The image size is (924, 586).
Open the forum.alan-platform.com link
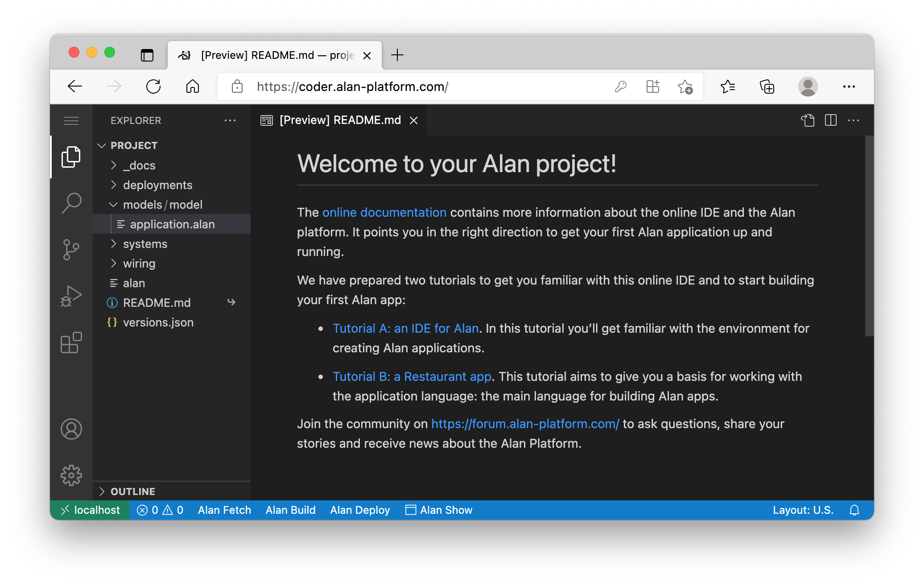[525, 424]
